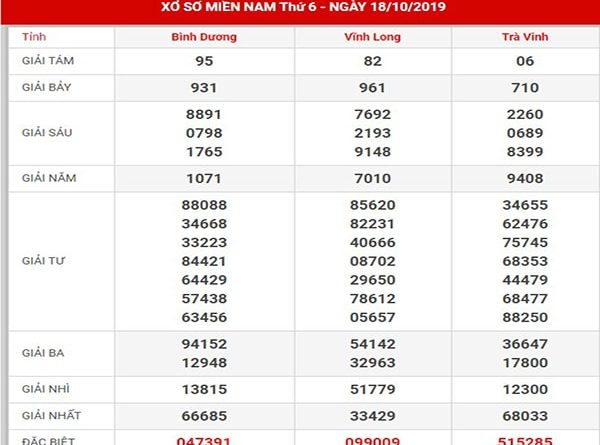Click the number 0798
This screenshot has width=600, height=445.
(x=204, y=133)
